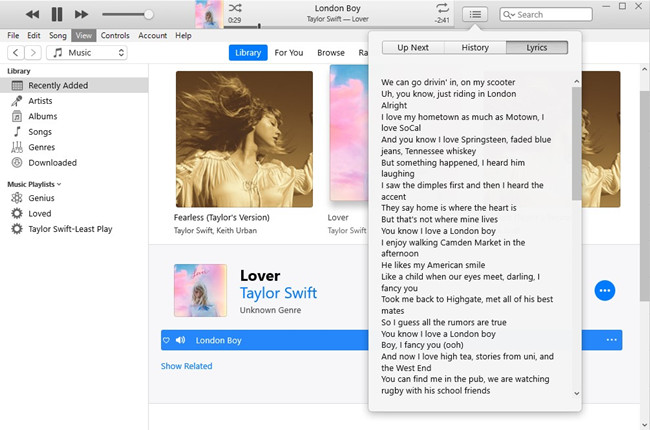
Task: Select the Lyrics tab
Action: 537,48
